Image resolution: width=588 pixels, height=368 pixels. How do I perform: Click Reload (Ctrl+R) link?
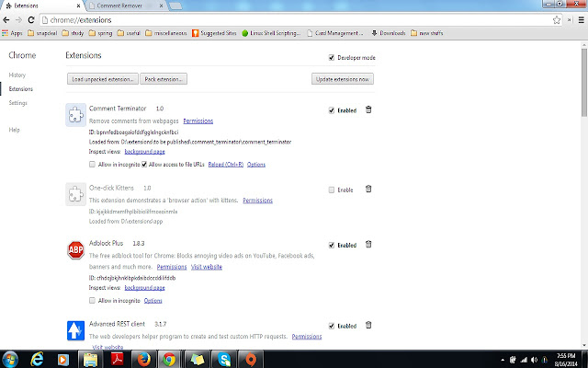(x=226, y=164)
